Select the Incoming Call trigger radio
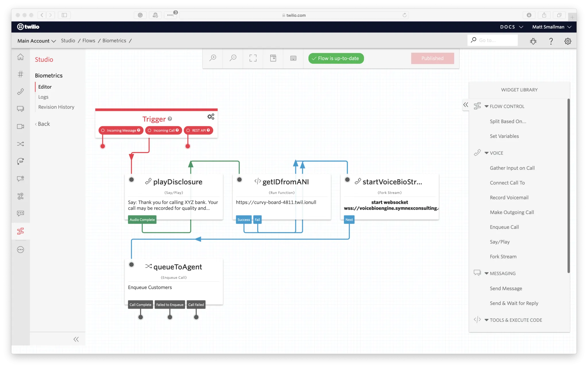The width and height of the screenshot is (588, 368). pos(150,130)
